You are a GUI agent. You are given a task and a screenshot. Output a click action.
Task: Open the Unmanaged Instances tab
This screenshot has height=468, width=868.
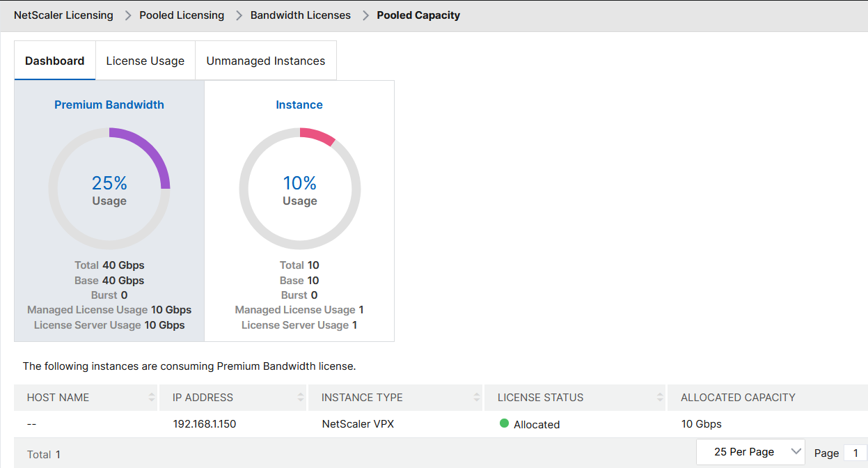pos(265,61)
